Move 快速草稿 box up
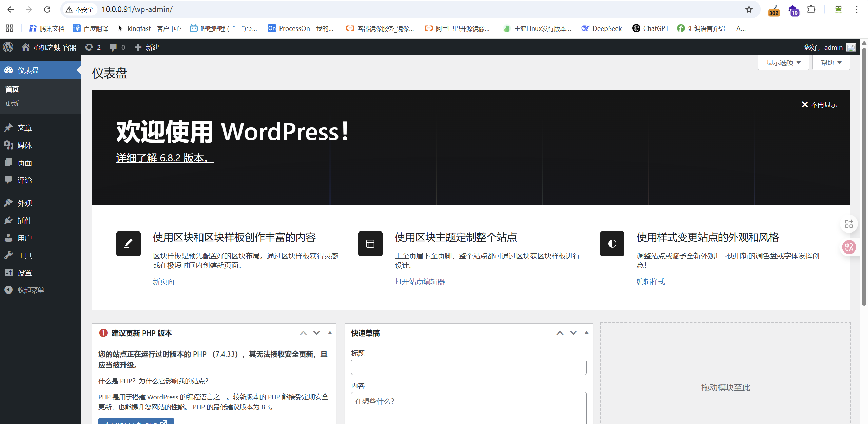This screenshot has height=424, width=868. [560, 333]
